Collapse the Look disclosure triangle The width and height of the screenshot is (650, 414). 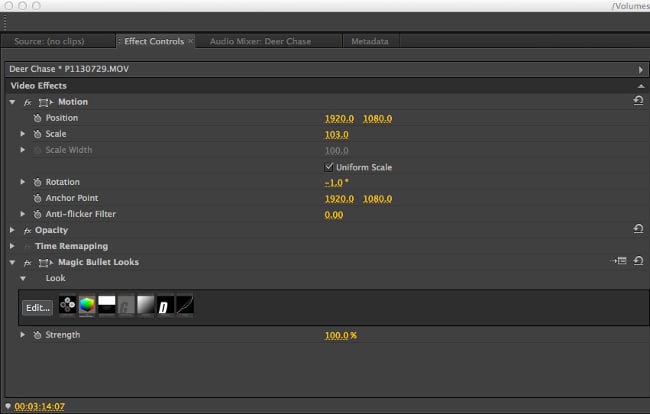(23, 278)
